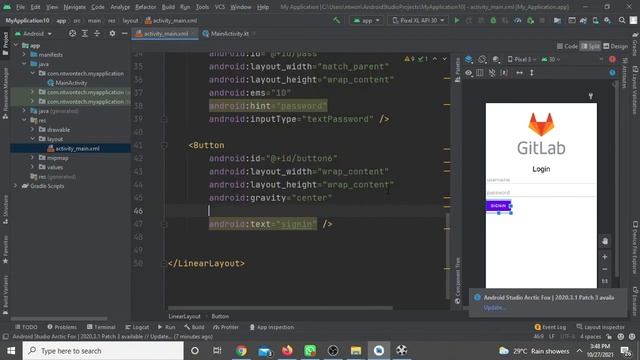Click the Attach Debugger to Android Process icon

click(530, 20)
